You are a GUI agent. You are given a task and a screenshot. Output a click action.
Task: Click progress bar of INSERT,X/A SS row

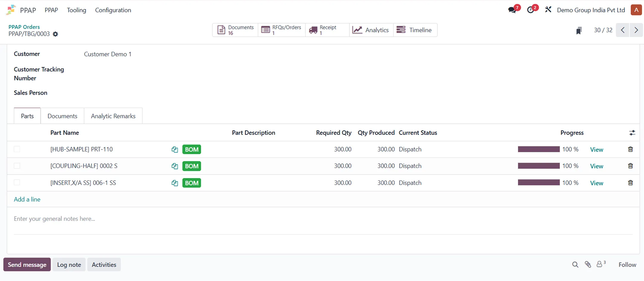pos(538,183)
